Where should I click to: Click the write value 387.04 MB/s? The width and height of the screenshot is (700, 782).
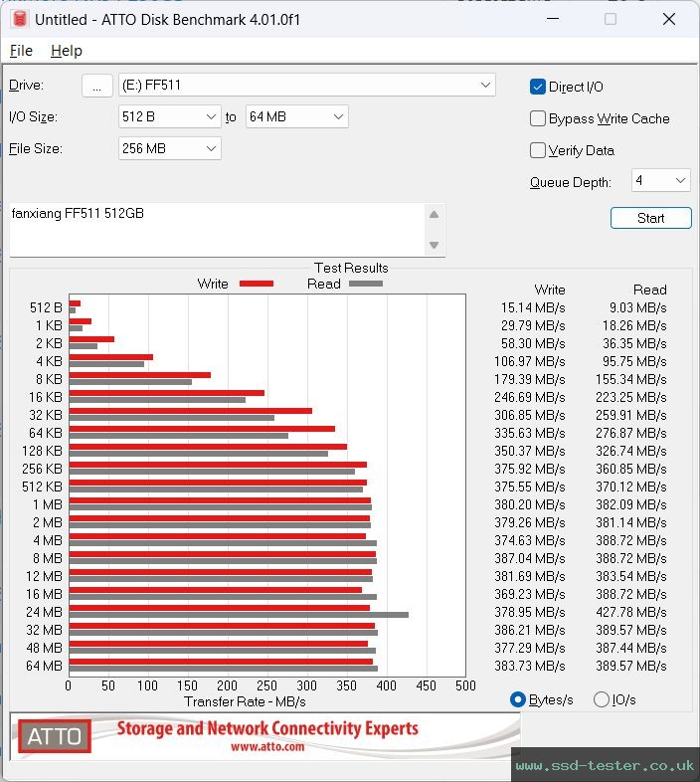[530, 558]
